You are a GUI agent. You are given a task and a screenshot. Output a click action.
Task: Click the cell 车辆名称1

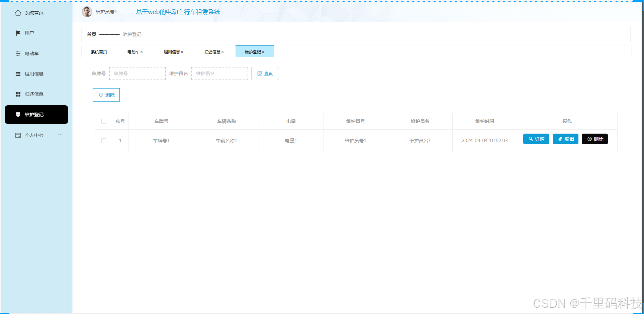[x=226, y=141]
